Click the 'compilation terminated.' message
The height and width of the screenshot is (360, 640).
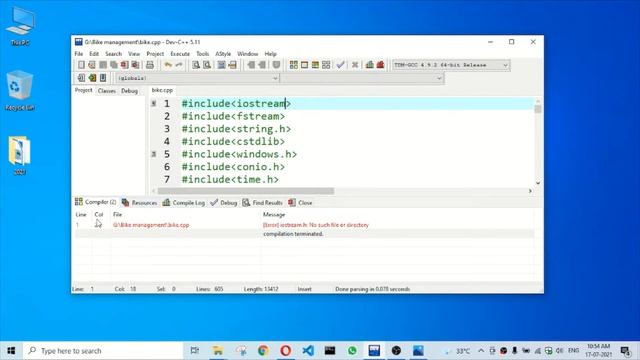click(x=293, y=234)
